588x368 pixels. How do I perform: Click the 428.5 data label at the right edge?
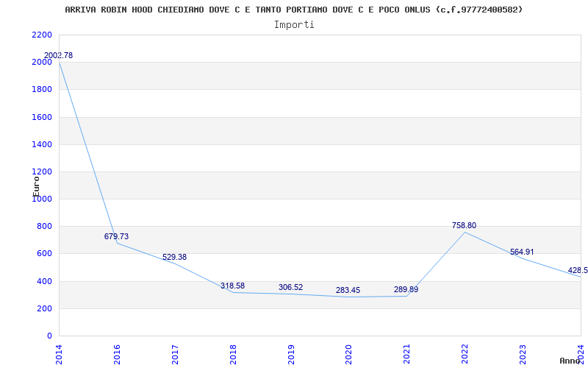coord(578,270)
